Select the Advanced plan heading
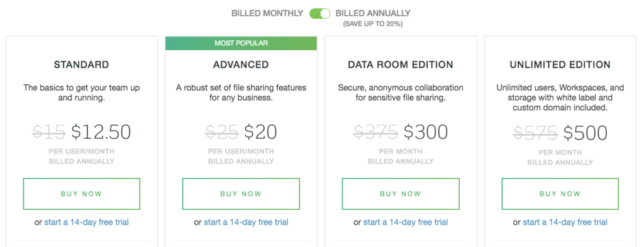Image resolution: width=644 pixels, height=247 pixels. click(x=241, y=65)
